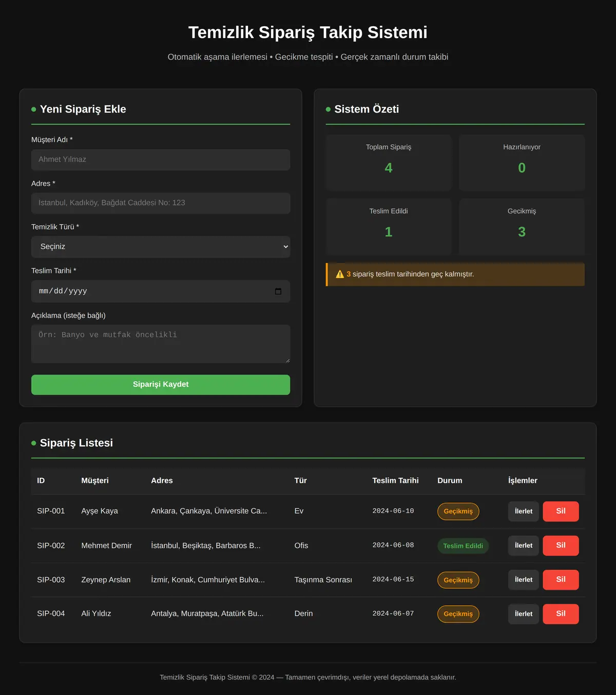Click the address starting with Antalya, Muratpaşa
The height and width of the screenshot is (695, 616).
tap(207, 614)
